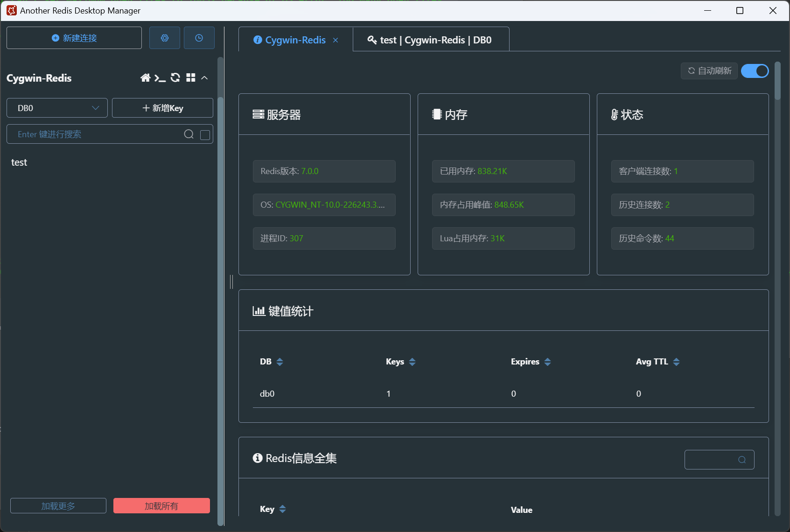Screen dimensions: 790x532
Task: Toggle exact search checkbox beside key search
Action: [205, 135]
